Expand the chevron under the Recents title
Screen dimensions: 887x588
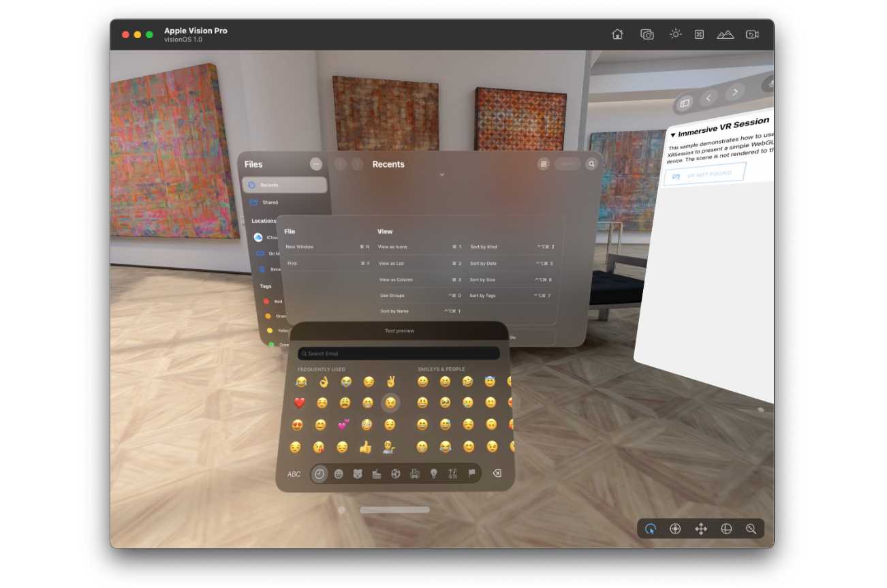pos(441,175)
